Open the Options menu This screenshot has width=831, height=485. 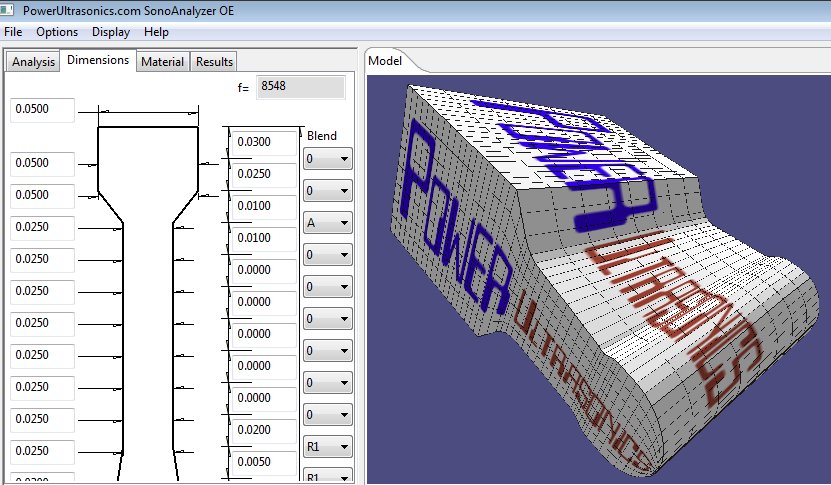coord(57,32)
